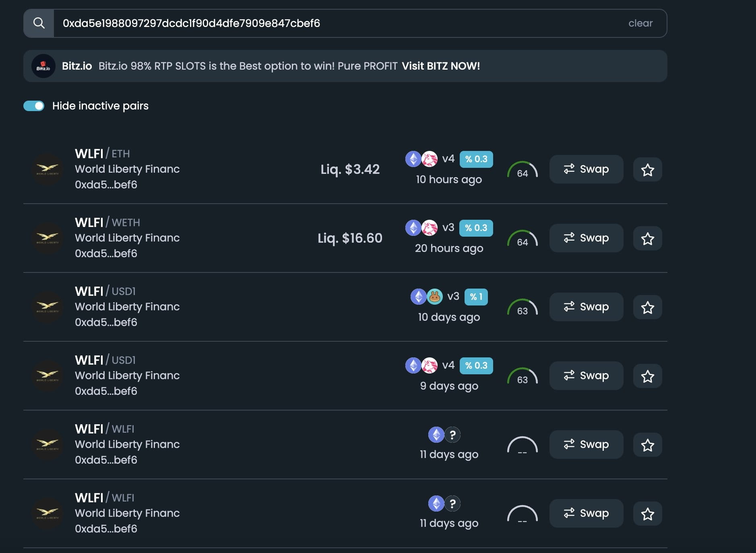
Task: Open WLFI logo in USD1 v3 row
Action: pos(48,307)
